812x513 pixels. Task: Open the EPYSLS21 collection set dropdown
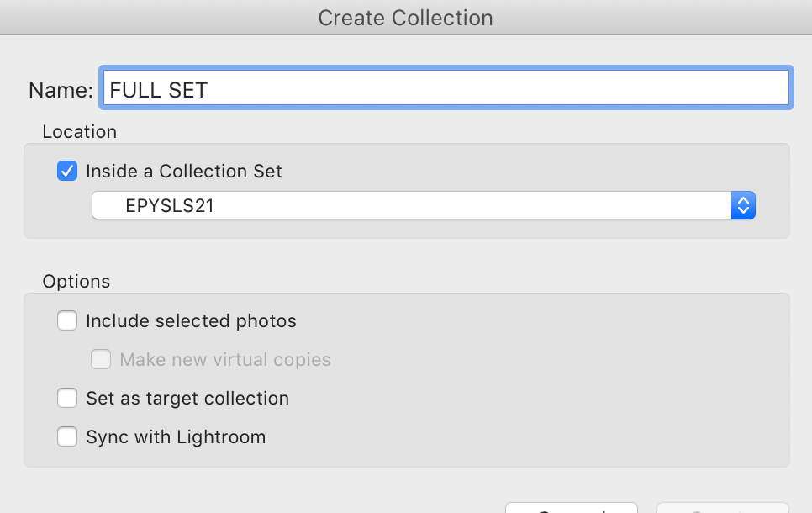point(423,205)
